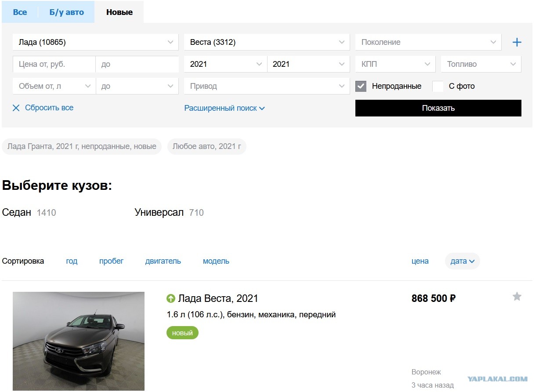
Task: Open the year-to 2021 dropdown
Action: (308, 64)
